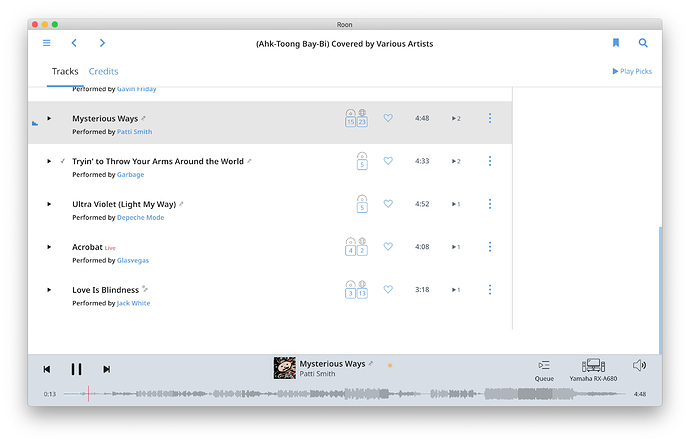Viewport: 690px width, 443px height.
Task: Show 4 library versions of Acrobat
Action: (350, 247)
